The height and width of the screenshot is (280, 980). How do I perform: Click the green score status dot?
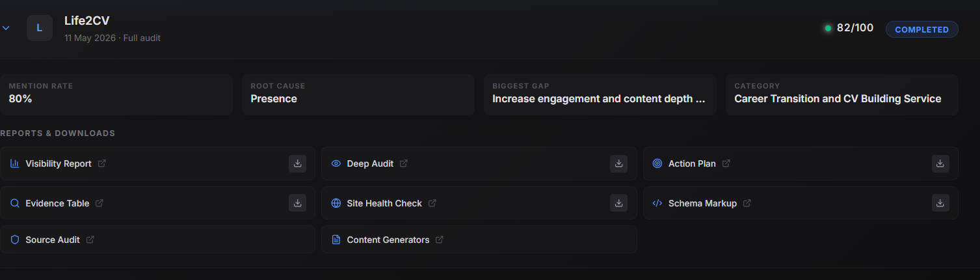tap(828, 29)
